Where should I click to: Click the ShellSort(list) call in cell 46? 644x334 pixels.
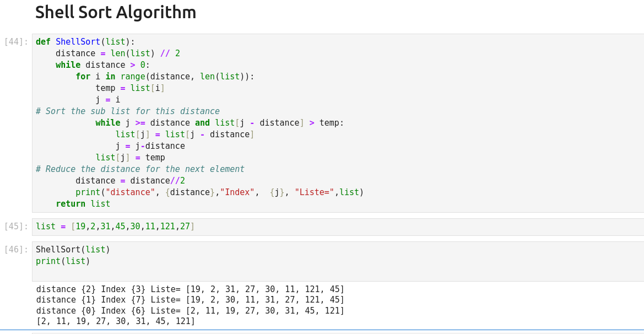[73, 250]
